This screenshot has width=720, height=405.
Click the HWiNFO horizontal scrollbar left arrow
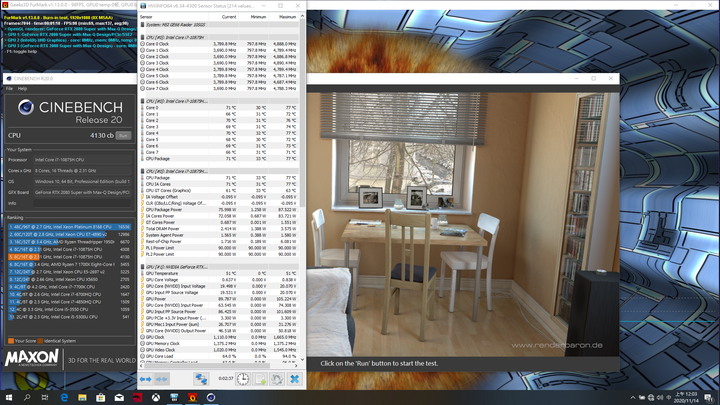click(141, 366)
